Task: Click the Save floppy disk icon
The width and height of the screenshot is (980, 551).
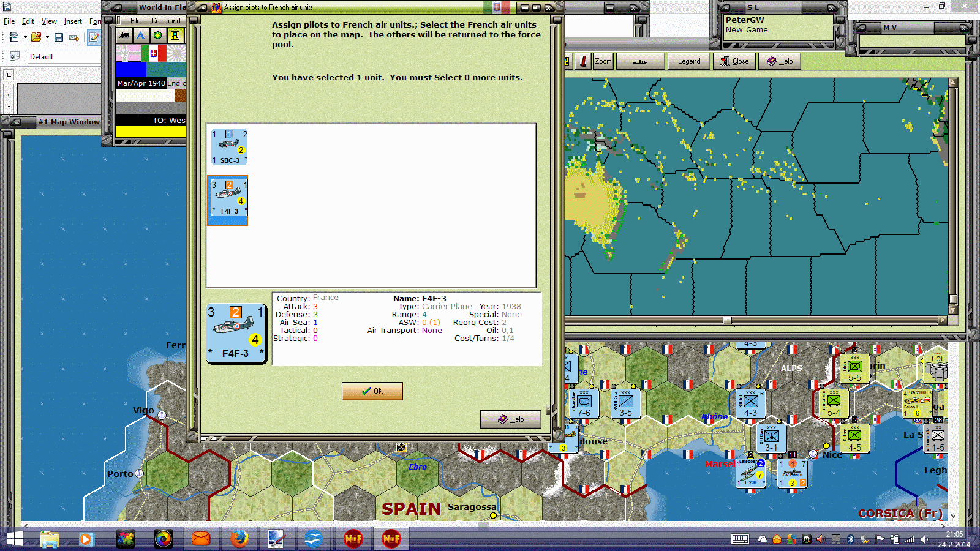Action: (59, 37)
